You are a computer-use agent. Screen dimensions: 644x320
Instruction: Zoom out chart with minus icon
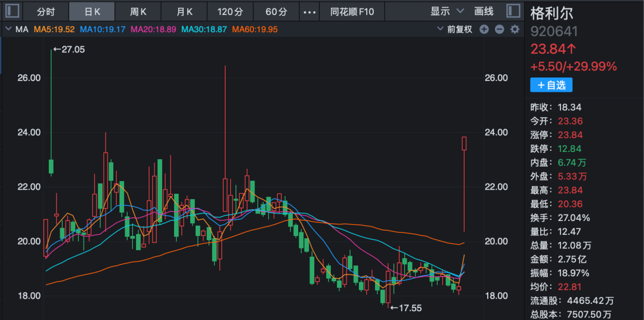pyautogui.click(x=499, y=29)
